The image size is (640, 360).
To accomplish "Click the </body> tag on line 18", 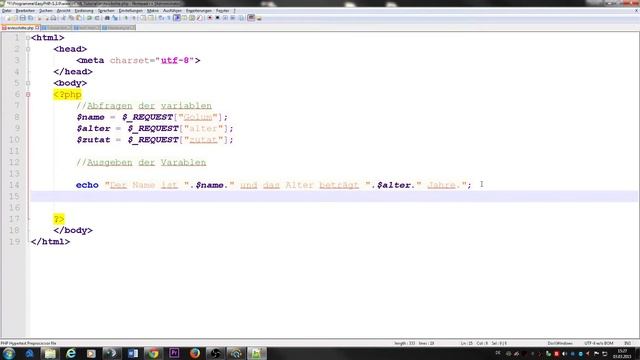I will point(73,230).
